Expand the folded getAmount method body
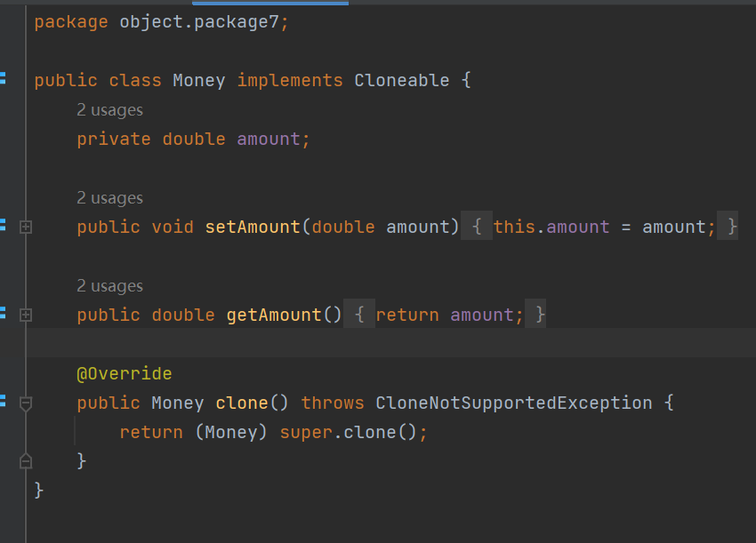 pyautogui.click(x=26, y=315)
